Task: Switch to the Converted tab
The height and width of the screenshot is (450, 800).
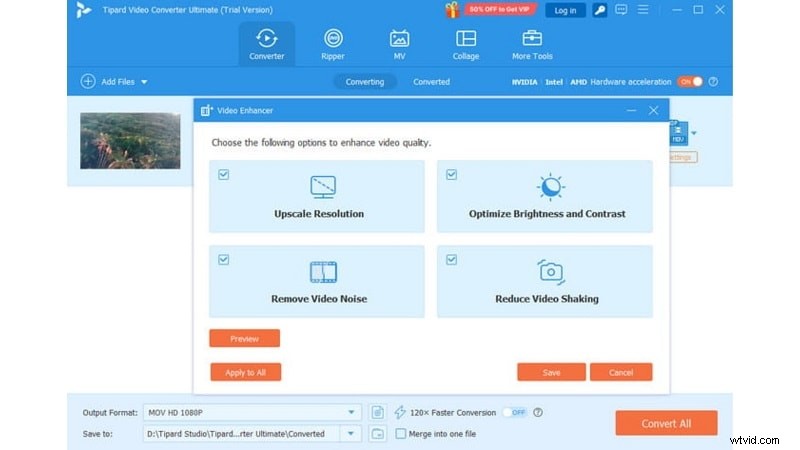Action: pyautogui.click(x=431, y=82)
